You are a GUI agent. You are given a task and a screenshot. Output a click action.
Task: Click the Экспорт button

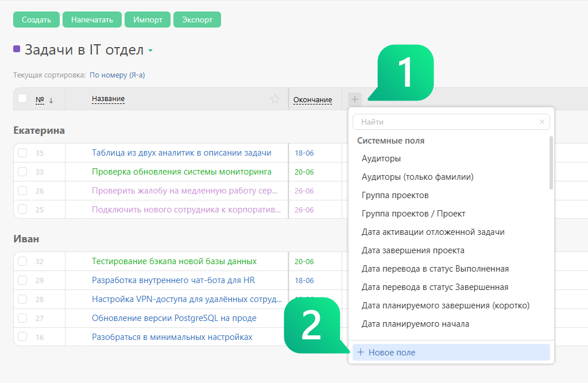tap(198, 20)
